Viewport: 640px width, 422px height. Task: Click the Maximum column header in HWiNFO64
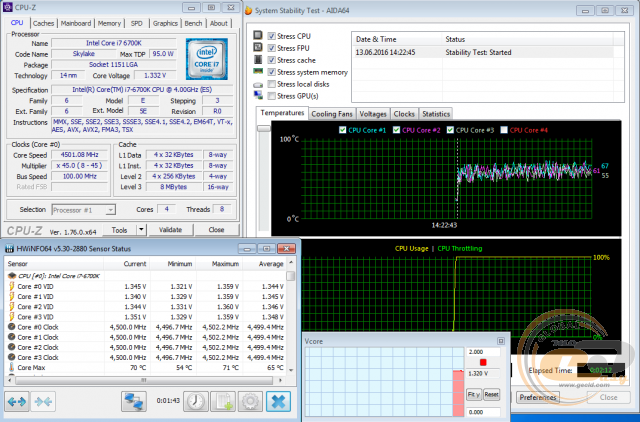pos(220,264)
